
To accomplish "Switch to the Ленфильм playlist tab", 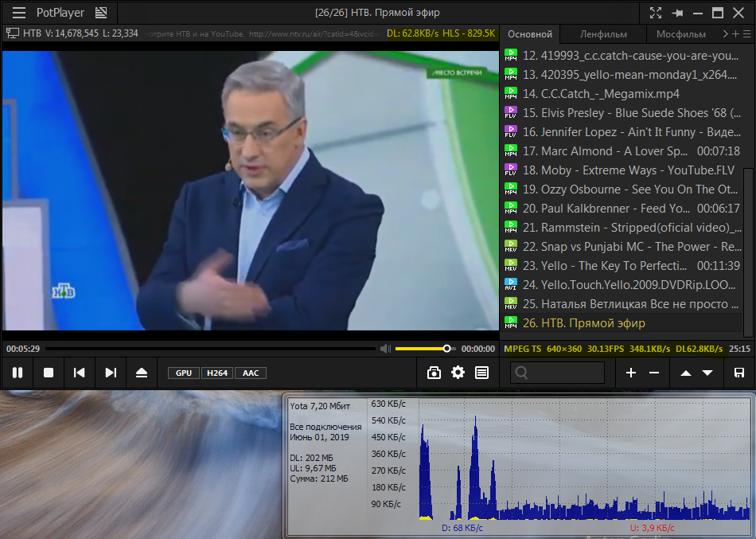I will point(603,34).
